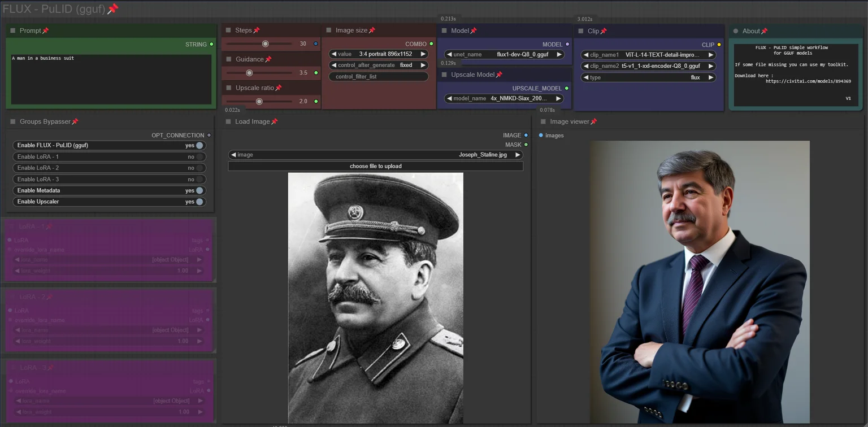868x427 pixels.
Task: Collapse the Model node via its title square
Action: [444, 30]
